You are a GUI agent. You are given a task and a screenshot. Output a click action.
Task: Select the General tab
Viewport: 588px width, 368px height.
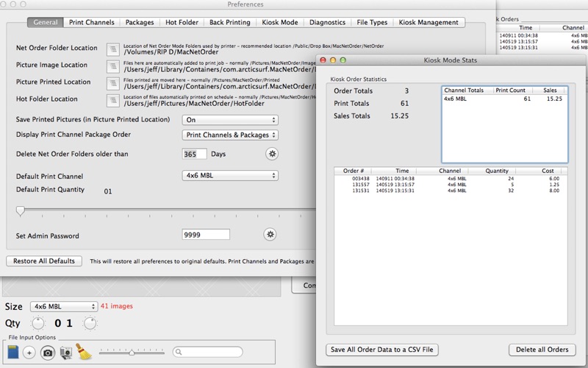click(46, 22)
